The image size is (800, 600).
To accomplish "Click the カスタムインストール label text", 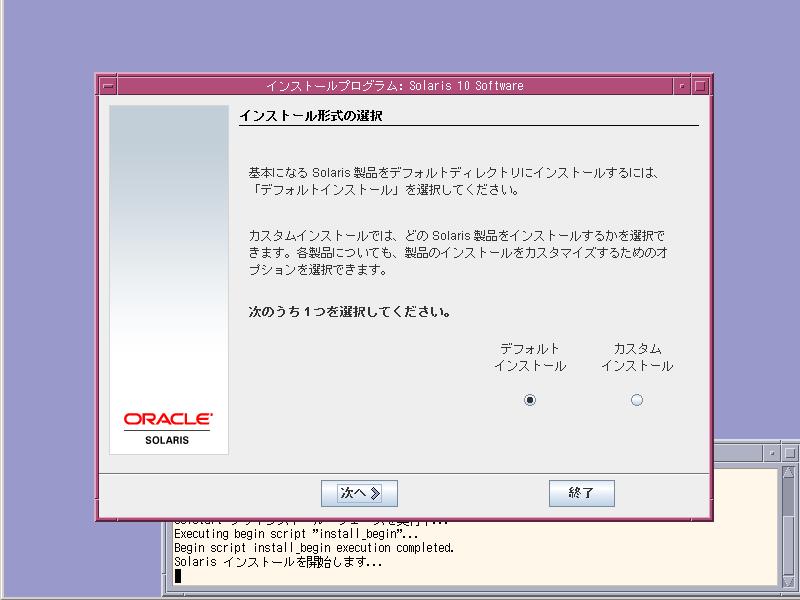I will pyautogui.click(x=637, y=357).
